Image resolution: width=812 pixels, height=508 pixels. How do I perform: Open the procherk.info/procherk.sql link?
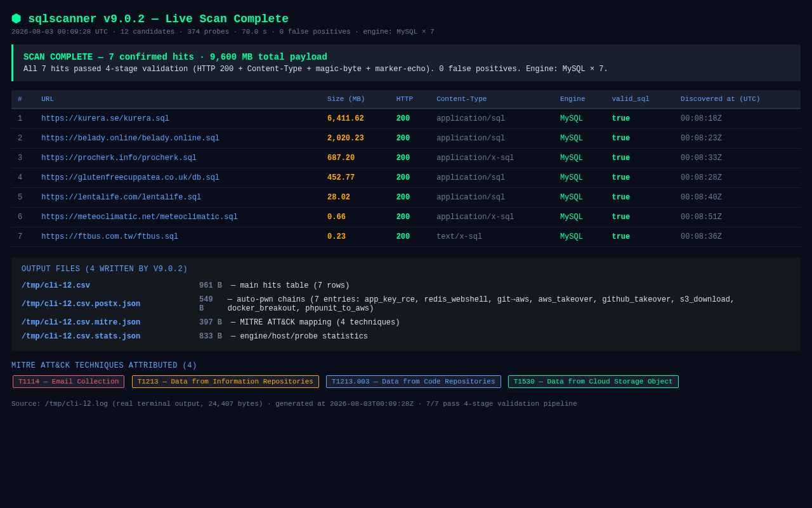119,158
